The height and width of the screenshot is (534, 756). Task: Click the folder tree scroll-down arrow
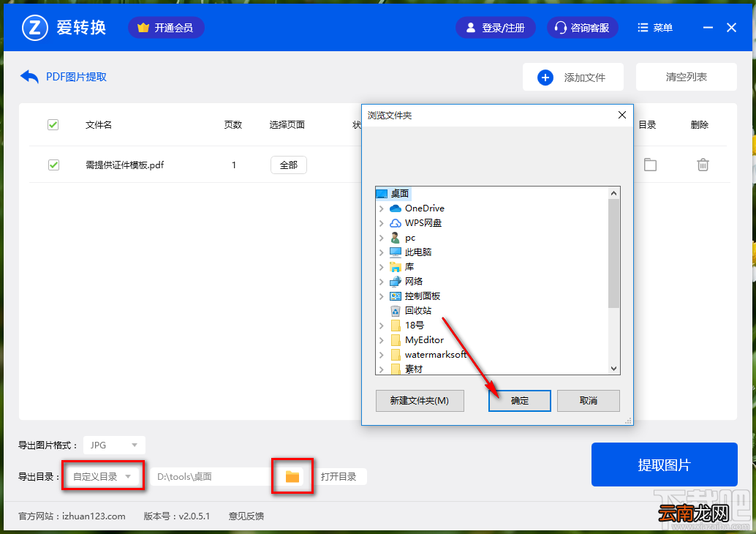(x=613, y=369)
